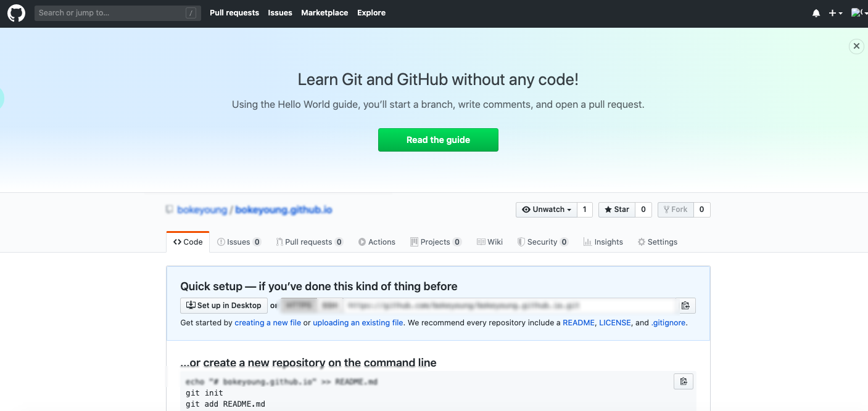Viewport: 868px width, 411px height.
Task: Open the notifications bell
Action: [816, 13]
